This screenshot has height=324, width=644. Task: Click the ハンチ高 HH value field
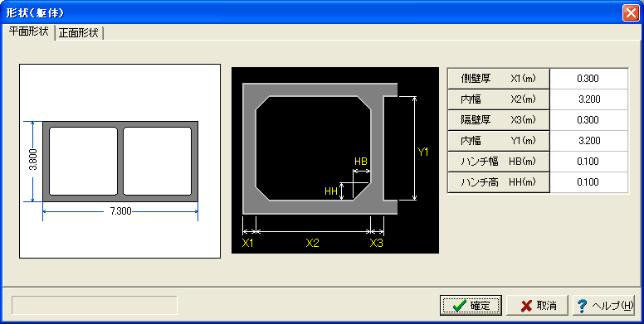588,182
